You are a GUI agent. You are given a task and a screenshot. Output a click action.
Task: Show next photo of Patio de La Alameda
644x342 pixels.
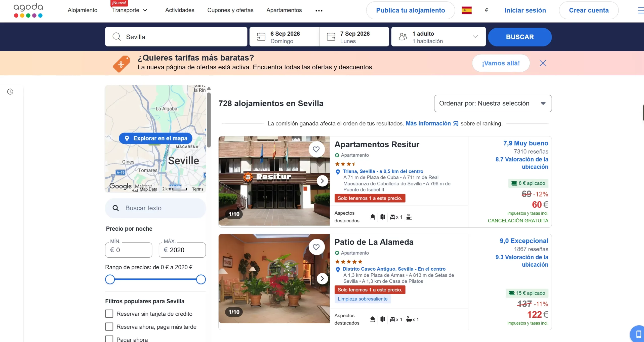click(322, 279)
